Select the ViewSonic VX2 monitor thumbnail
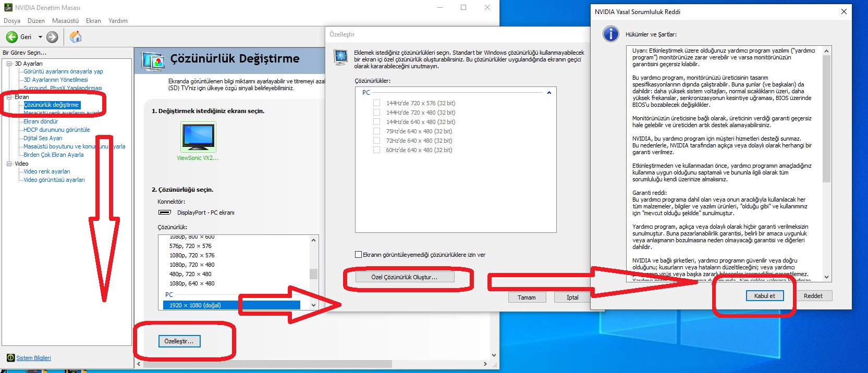Image resolution: width=868 pixels, height=373 pixels. [x=198, y=136]
